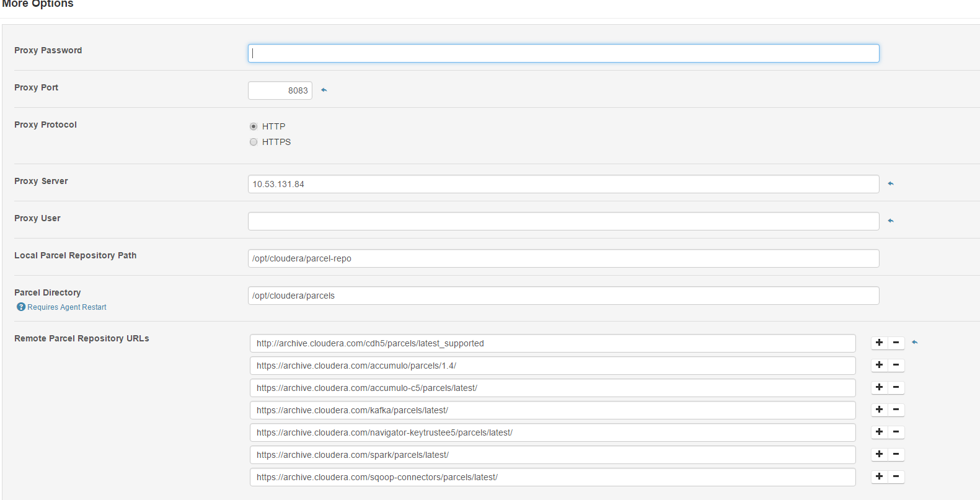Edit the cdh5 latest_supported URL field

pyautogui.click(x=553, y=343)
